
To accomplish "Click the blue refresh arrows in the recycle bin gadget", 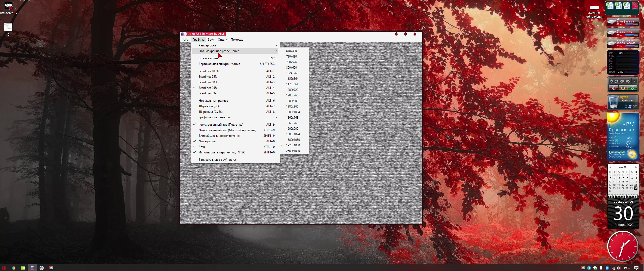I will pyautogui.click(x=626, y=107).
